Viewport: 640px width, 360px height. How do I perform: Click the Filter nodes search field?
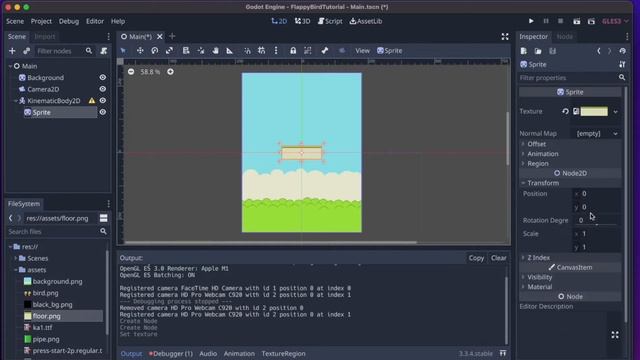click(64, 51)
